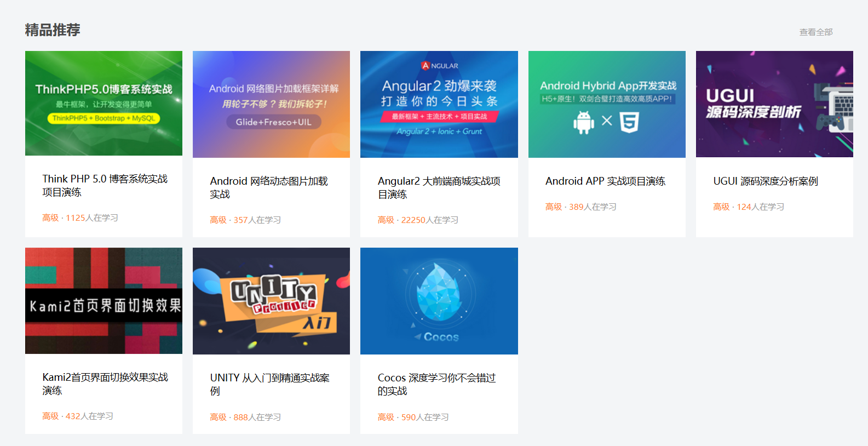The height and width of the screenshot is (446, 868).
Task: Click the Angular logo badge on banner
Action: coord(426,66)
